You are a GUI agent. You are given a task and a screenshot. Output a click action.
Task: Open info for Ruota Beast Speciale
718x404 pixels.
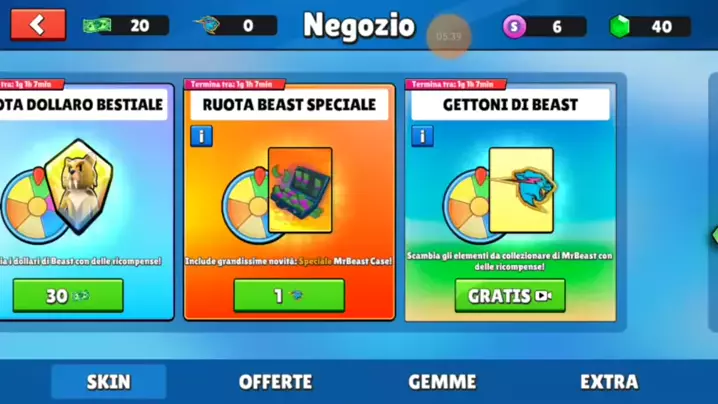[x=201, y=136]
